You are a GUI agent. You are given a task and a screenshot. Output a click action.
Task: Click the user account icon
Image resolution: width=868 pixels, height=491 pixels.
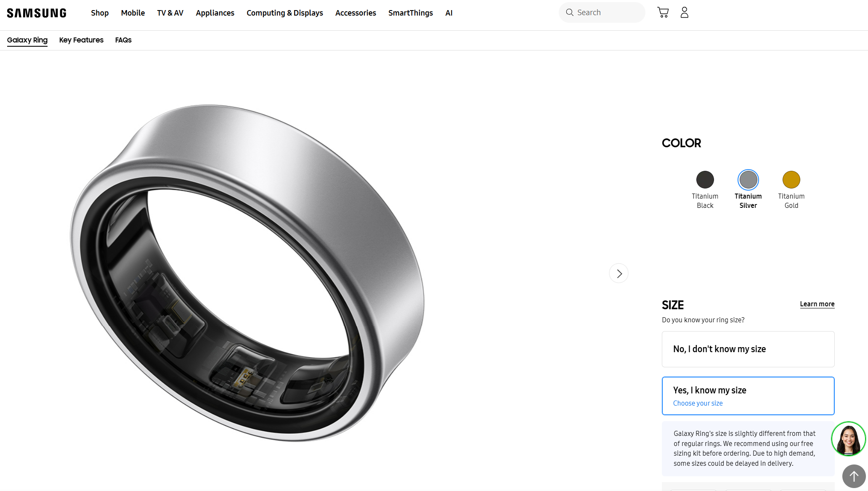[x=685, y=13]
